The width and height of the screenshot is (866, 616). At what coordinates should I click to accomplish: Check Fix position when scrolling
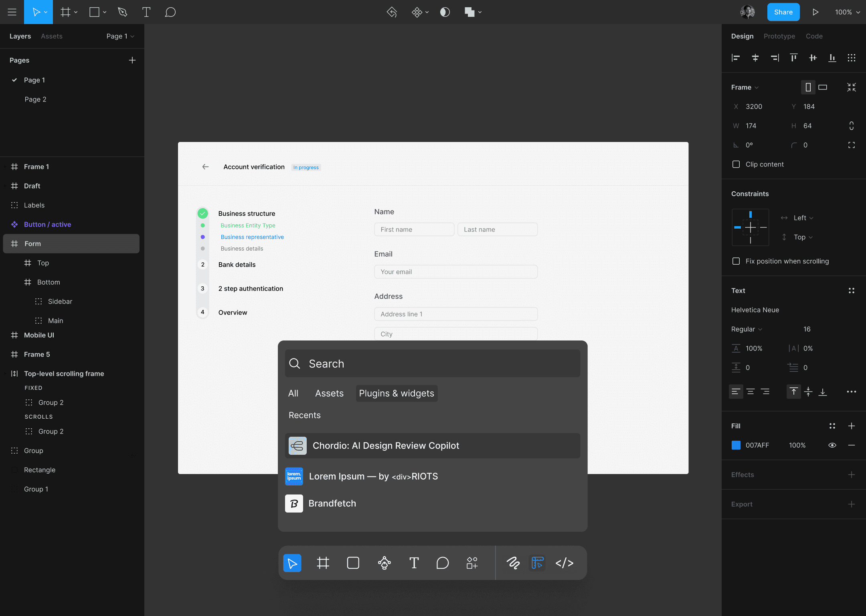736,261
